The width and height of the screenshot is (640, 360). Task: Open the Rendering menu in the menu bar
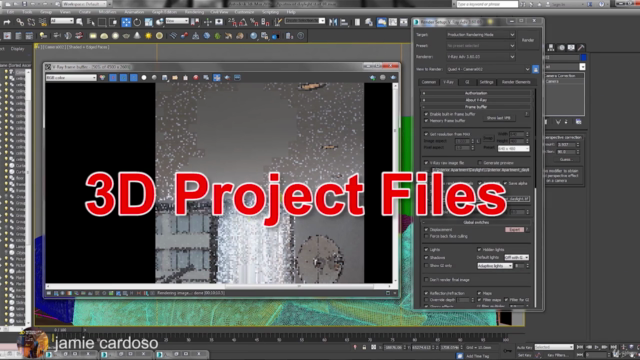pos(194,12)
